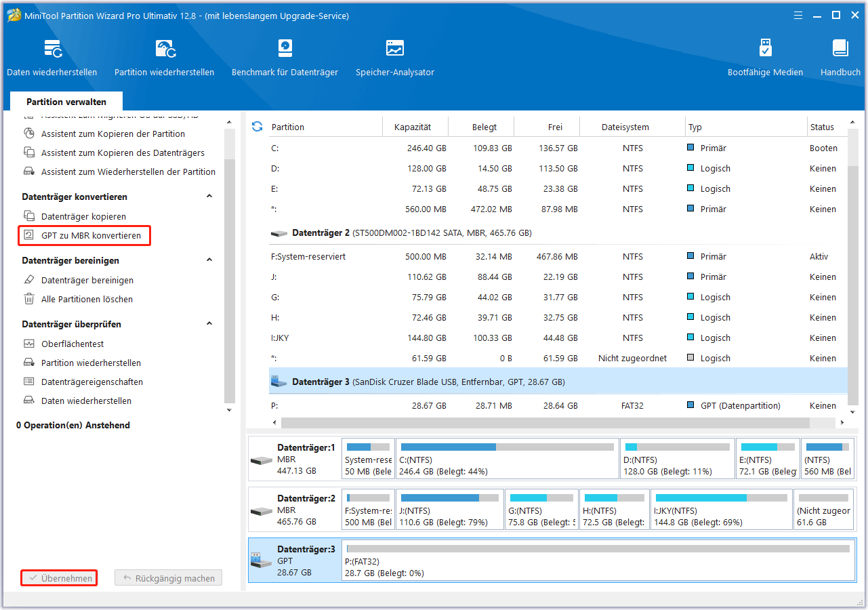This screenshot has width=868, height=610.
Task: Sort by the Belegt column header
Action: tap(482, 127)
